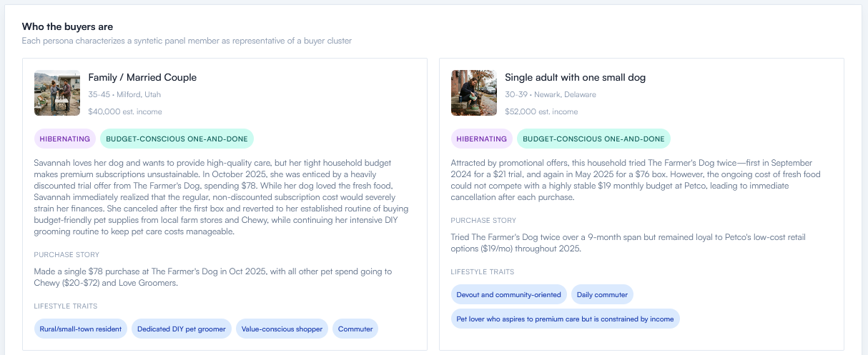The width and height of the screenshot is (868, 355).
Task: Click PURCHASE STORY label in Family card
Action: pyautogui.click(x=66, y=254)
